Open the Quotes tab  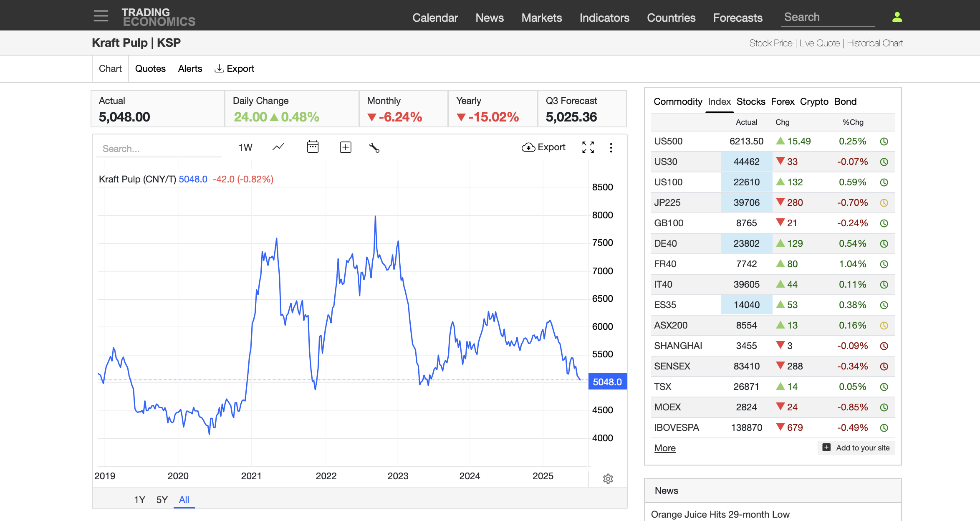point(150,68)
